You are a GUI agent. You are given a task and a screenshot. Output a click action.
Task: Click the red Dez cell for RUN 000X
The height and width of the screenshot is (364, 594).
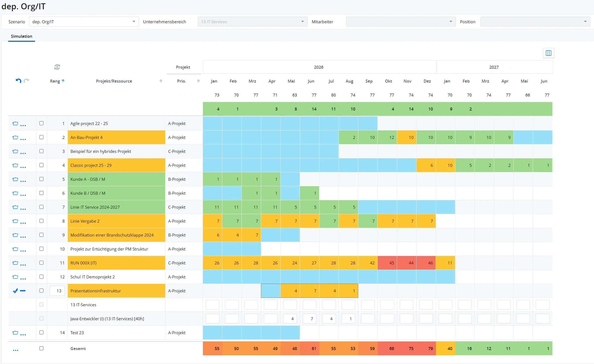click(426, 263)
